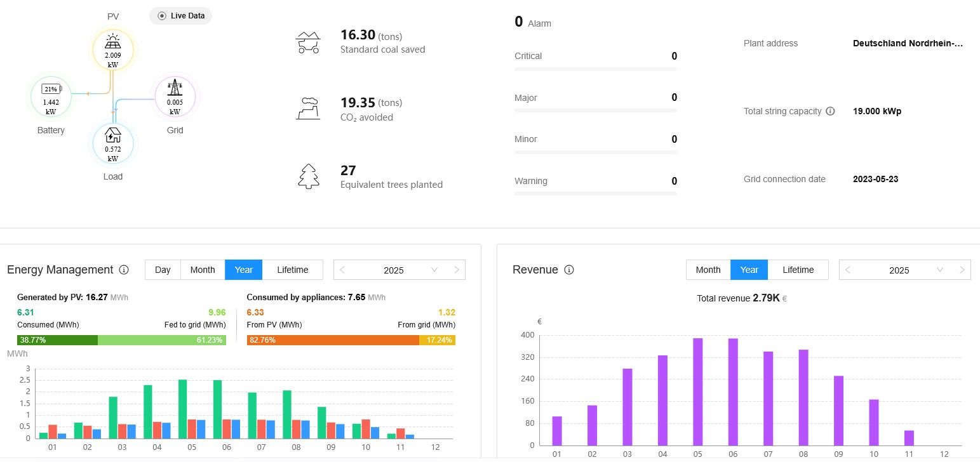The height and width of the screenshot is (462, 980).
Task: Open the plant address Deutschland Nordrhein link
Action: tap(908, 43)
